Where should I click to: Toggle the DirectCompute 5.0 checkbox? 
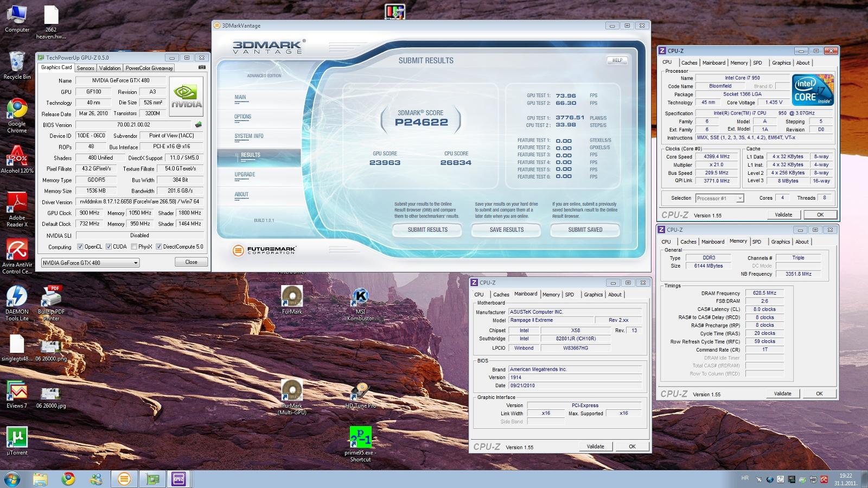click(159, 246)
